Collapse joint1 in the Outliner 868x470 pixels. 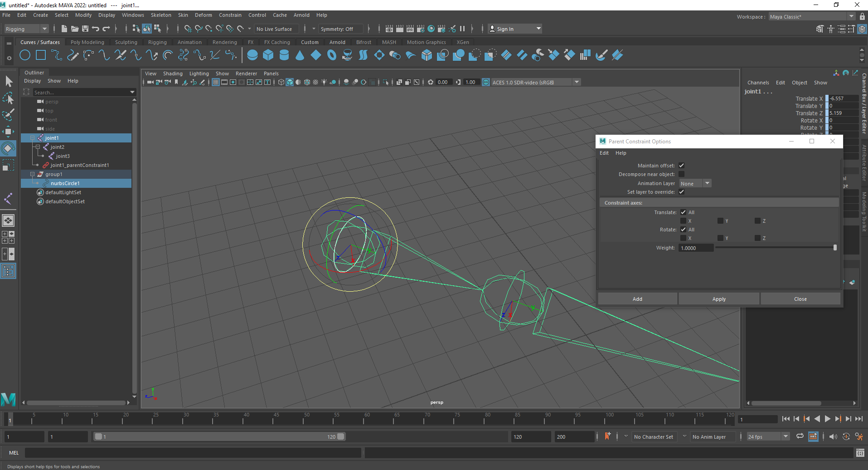[x=33, y=138]
